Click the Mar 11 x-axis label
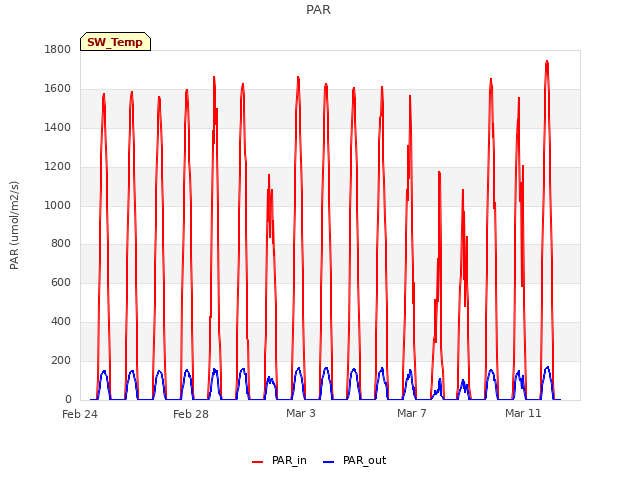This screenshot has width=640, height=480. tap(523, 413)
